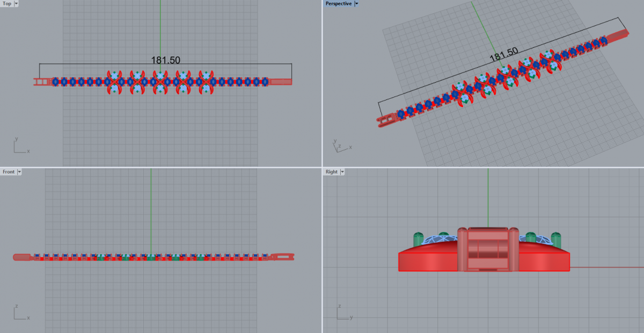
Task: Click the Perspective viewport title
Action: (x=339, y=4)
